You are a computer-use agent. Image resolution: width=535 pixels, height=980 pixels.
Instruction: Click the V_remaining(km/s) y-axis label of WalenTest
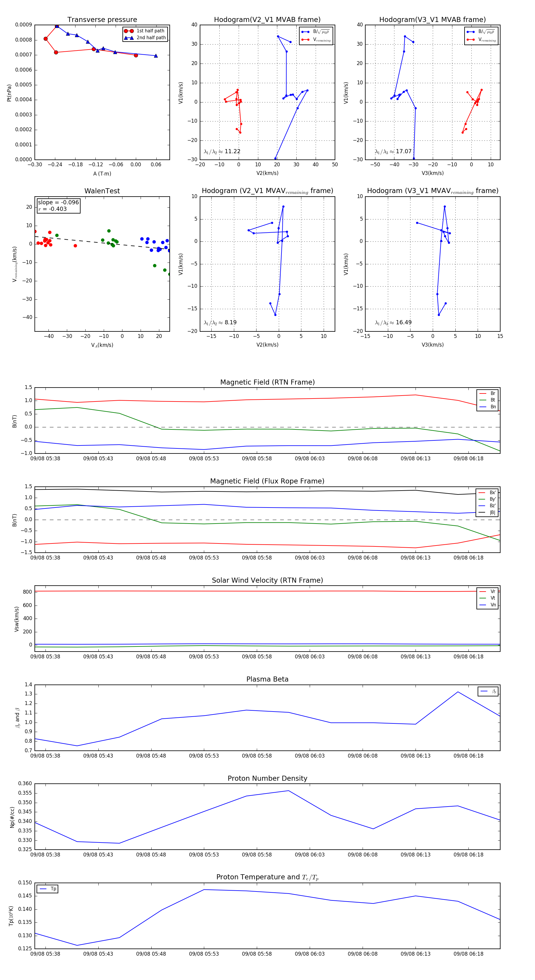coord(15,264)
